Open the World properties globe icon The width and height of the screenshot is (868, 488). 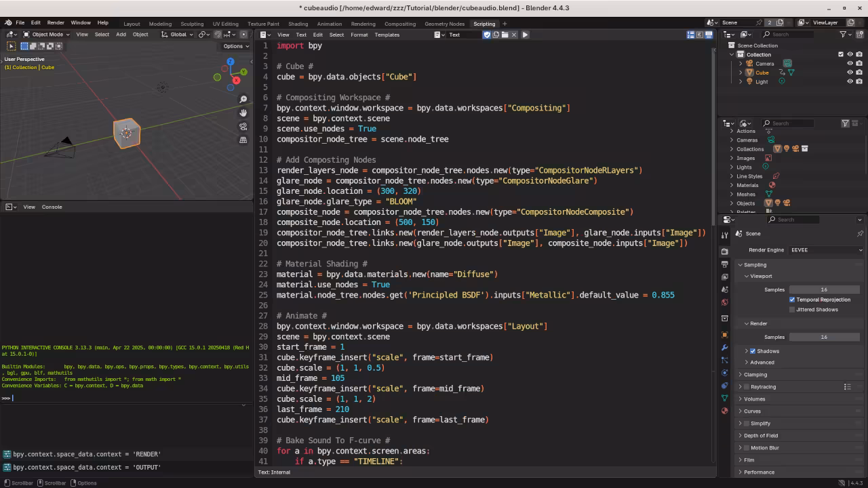click(x=724, y=302)
